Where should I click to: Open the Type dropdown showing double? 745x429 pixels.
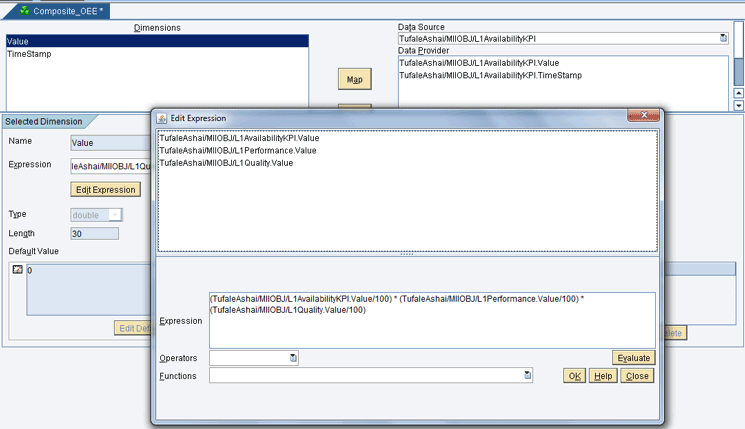pos(115,215)
